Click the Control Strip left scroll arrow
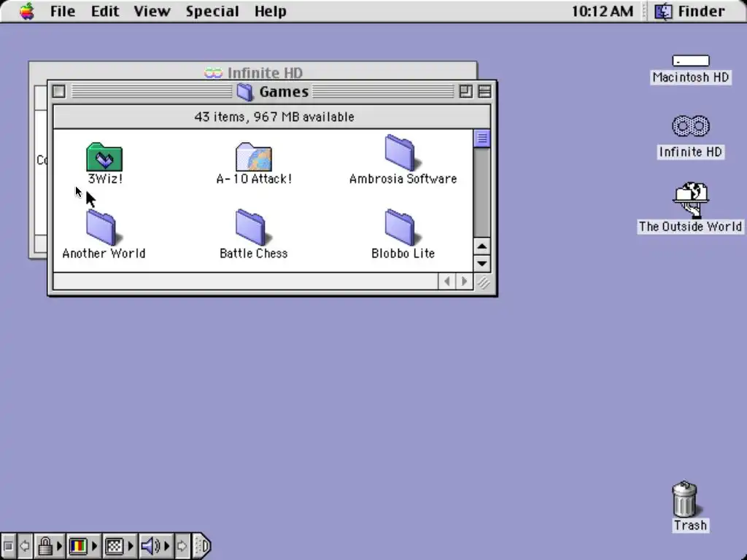Image resolution: width=747 pixels, height=560 pixels. [24, 545]
